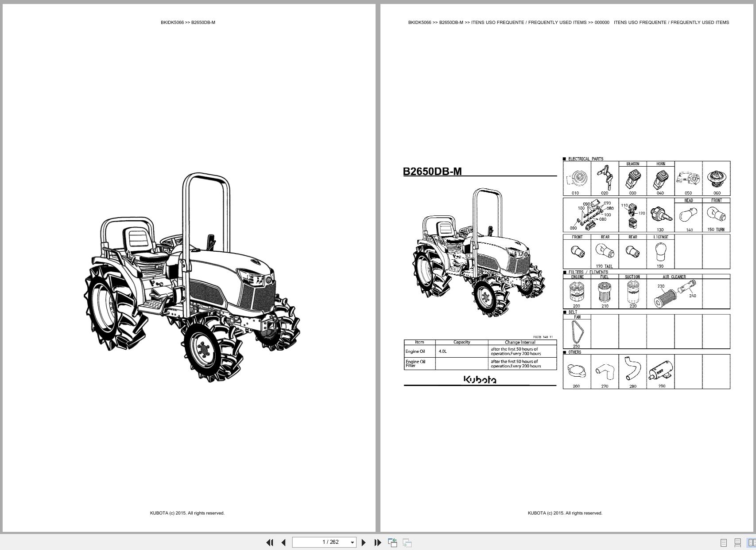
Task: Click the relay parts 110 and 120
Action: (632, 215)
